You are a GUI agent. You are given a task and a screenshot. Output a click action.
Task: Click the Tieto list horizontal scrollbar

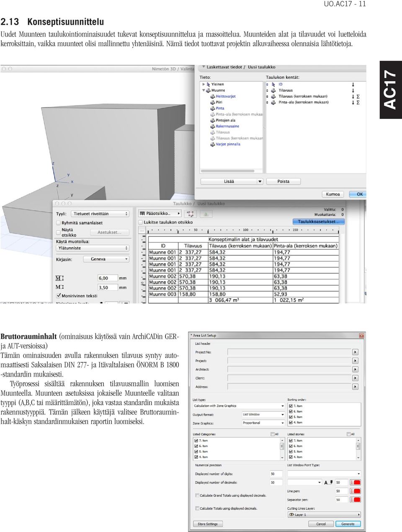click(x=227, y=171)
